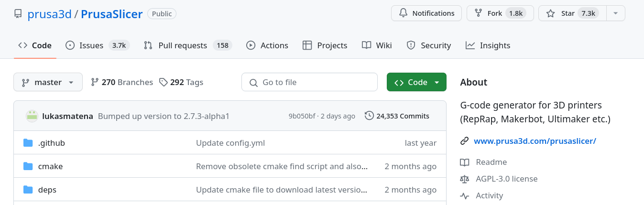Image resolution: width=644 pixels, height=205 pixels.
Task: Click the history clock icon beside Commits
Action: (369, 116)
